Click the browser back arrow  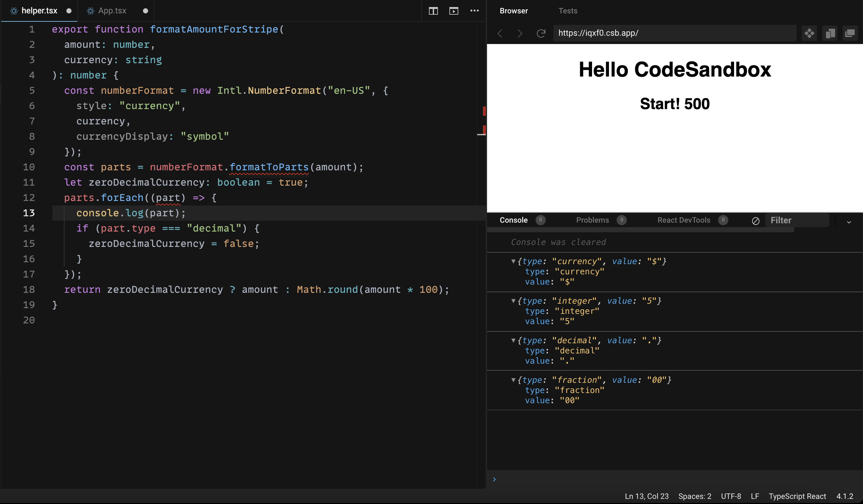(500, 33)
